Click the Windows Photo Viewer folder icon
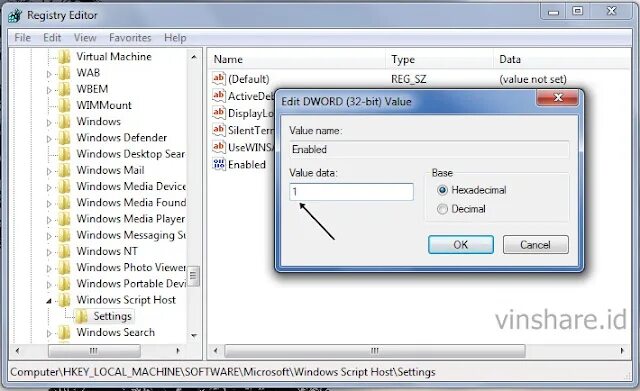The image size is (640, 391). point(64,267)
